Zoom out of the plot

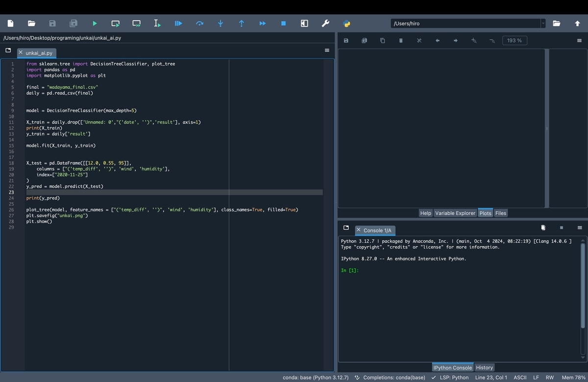coord(492,41)
